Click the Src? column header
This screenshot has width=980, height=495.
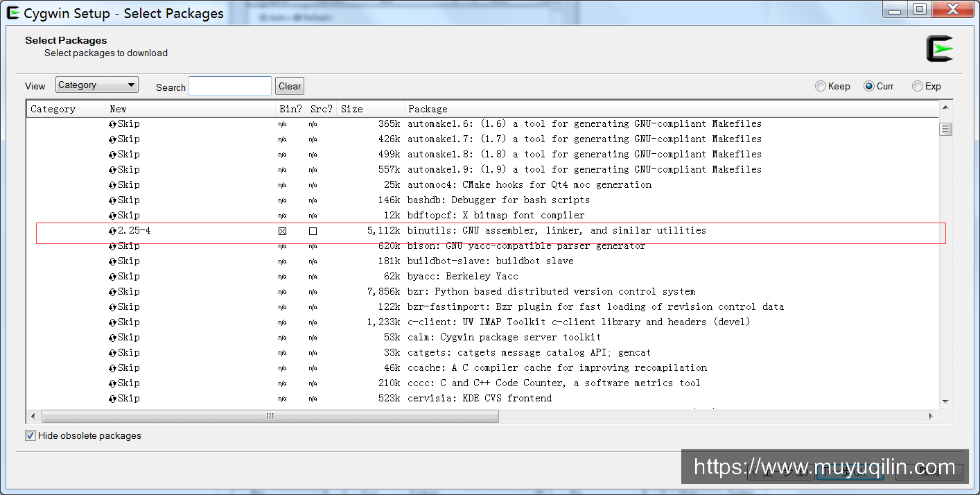tap(322, 109)
